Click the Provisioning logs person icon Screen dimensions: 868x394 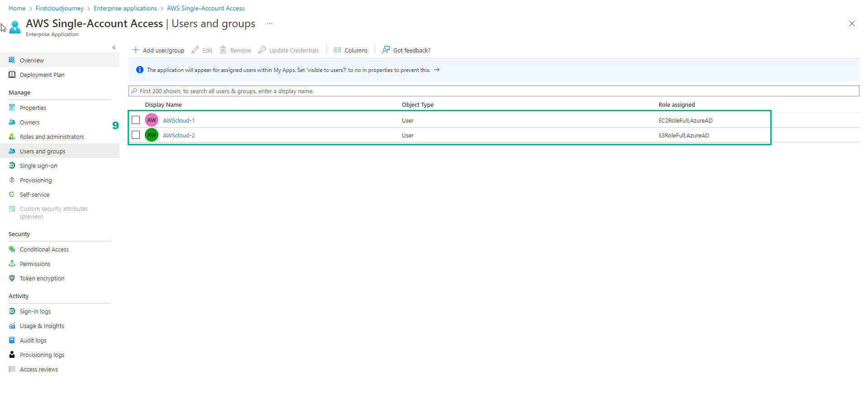(12, 355)
